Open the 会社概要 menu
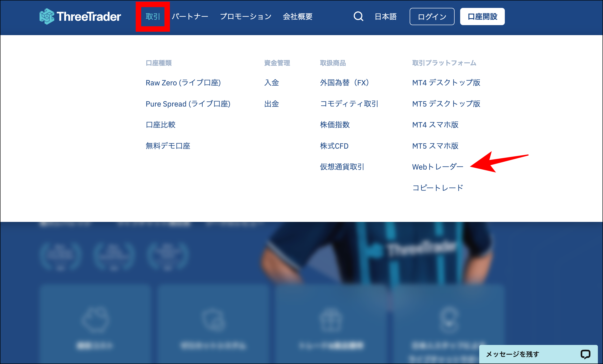 [298, 17]
